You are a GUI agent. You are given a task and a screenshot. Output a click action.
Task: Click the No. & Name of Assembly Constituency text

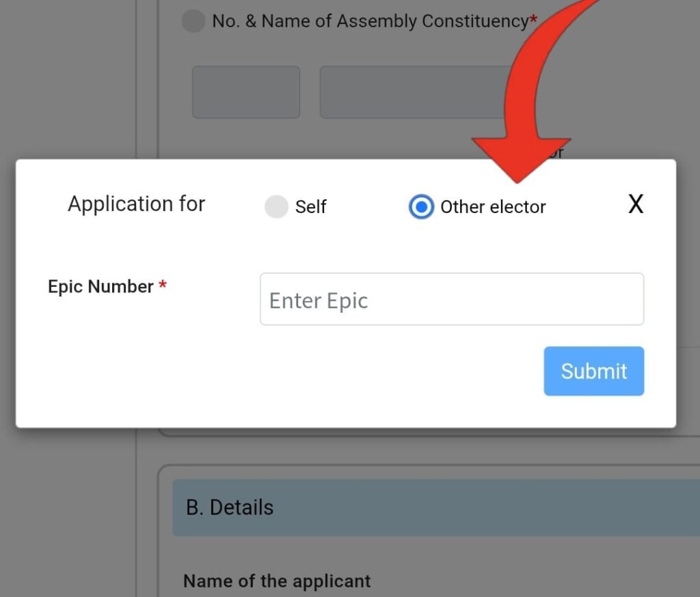370,22
